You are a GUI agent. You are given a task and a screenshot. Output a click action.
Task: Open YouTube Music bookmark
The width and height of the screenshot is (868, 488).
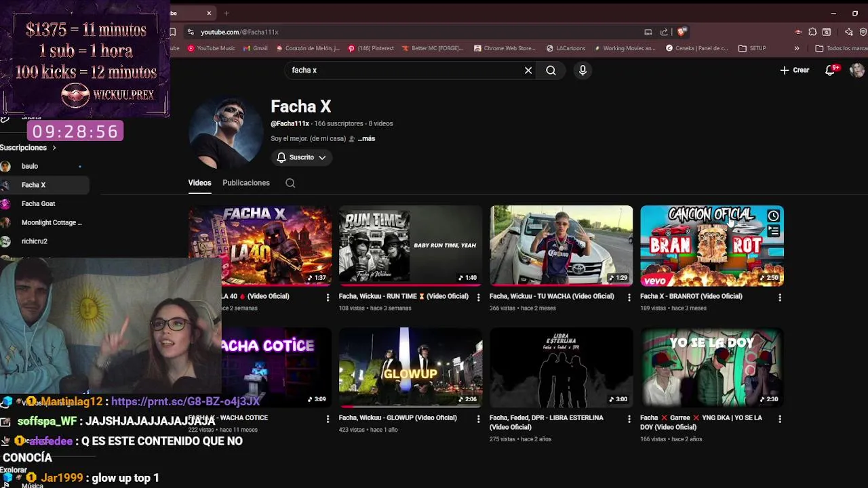211,48
